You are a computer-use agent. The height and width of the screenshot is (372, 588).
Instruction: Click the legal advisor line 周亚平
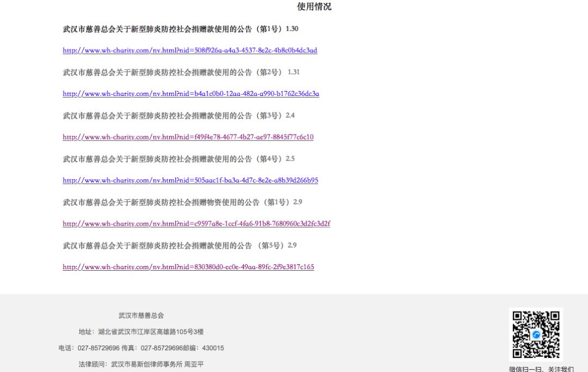pyautogui.click(x=141, y=364)
